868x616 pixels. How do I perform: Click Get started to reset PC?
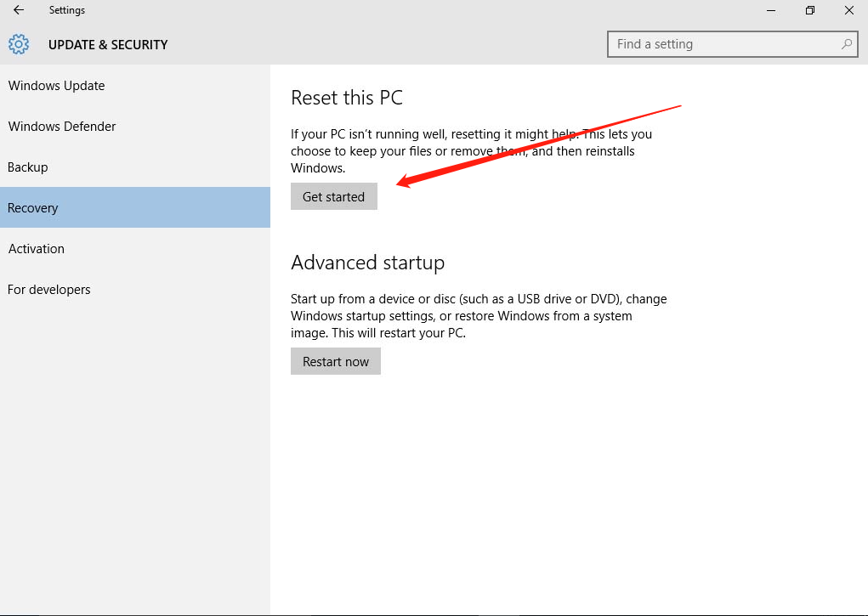334,196
